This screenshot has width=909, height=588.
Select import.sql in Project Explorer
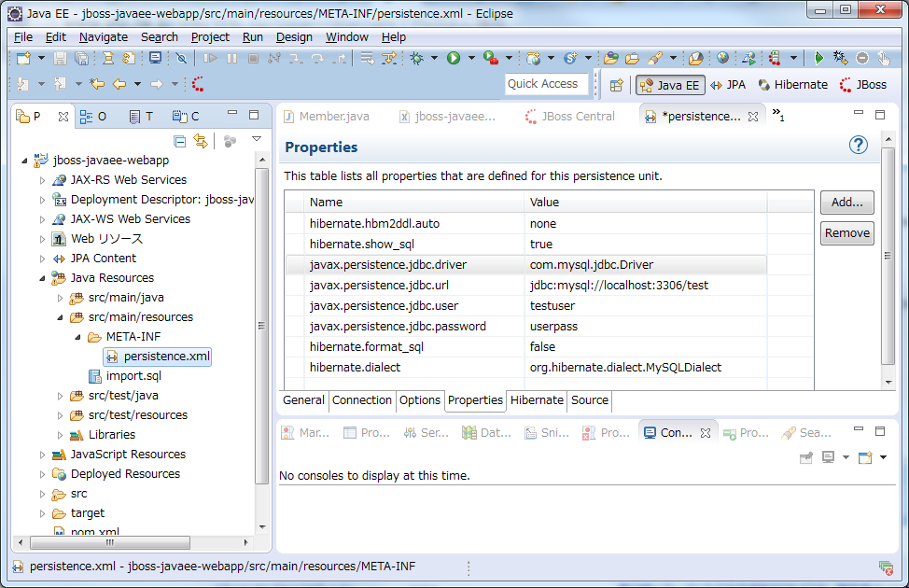125,376
